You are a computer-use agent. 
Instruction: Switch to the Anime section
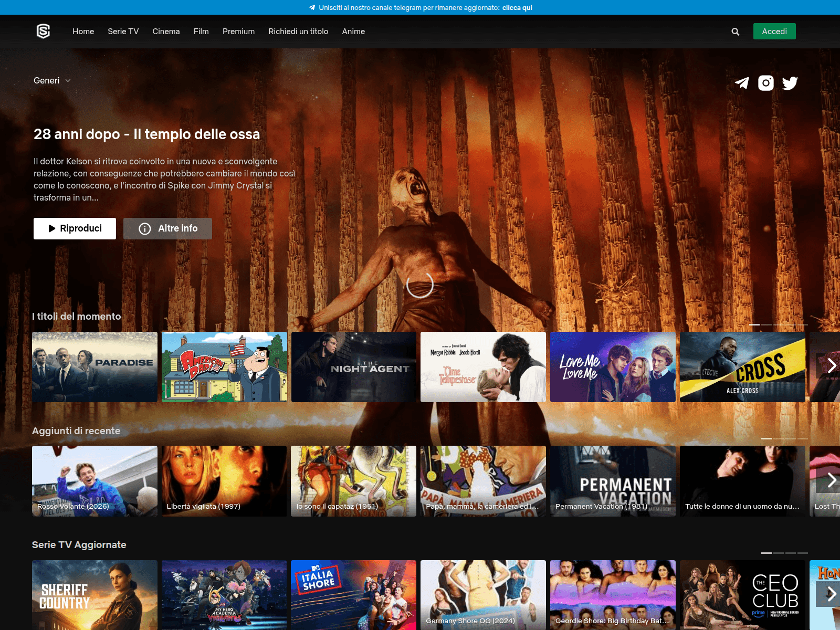click(353, 31)
